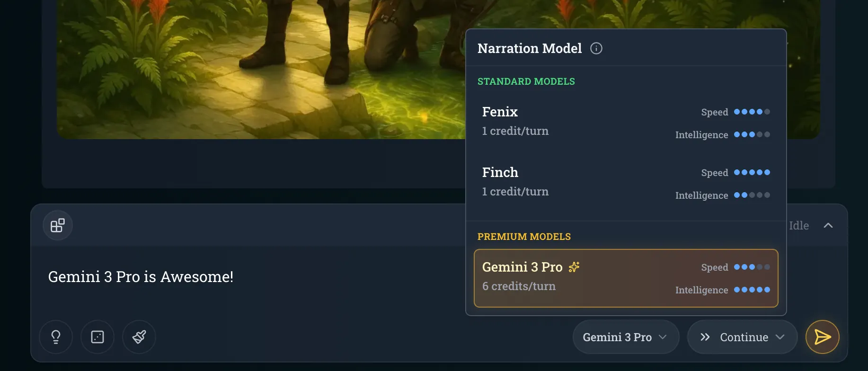Click the Idle status text
Image resolution: width=868 pixels, height=371 pixels.
coord(799,225)
